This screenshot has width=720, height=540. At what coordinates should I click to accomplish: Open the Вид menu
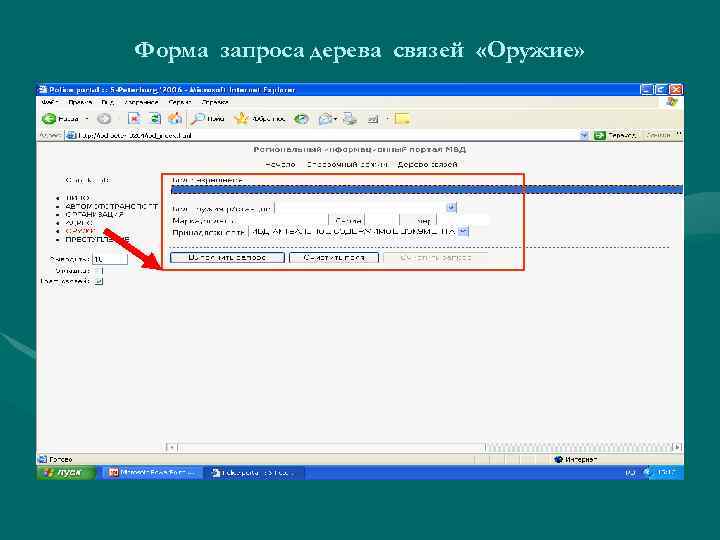point(107,102)
